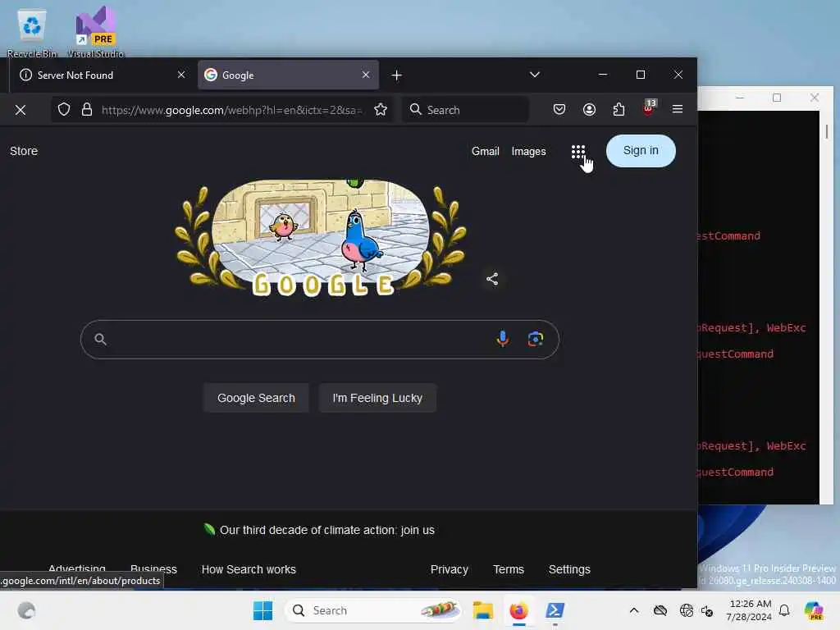Open PowerShell from the taskbar
Screen dimensions: 840x630
555,610
